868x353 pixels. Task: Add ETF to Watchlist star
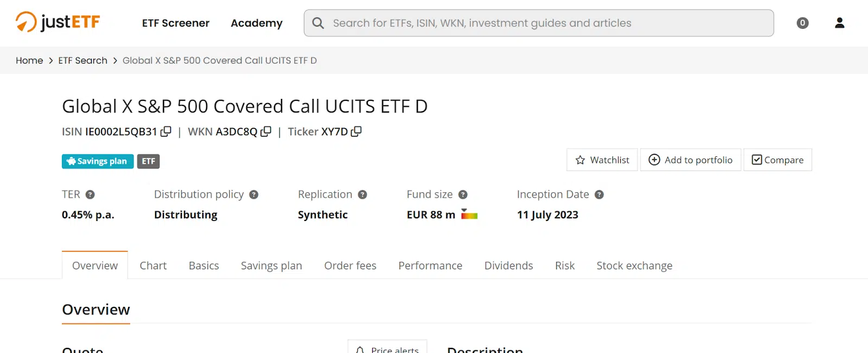click(x=602, y=160)
